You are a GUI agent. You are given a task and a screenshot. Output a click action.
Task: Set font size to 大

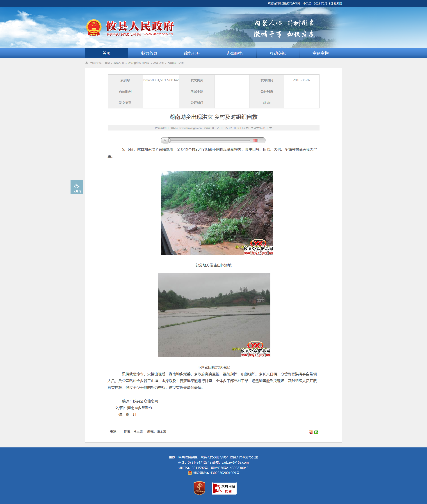271,128
